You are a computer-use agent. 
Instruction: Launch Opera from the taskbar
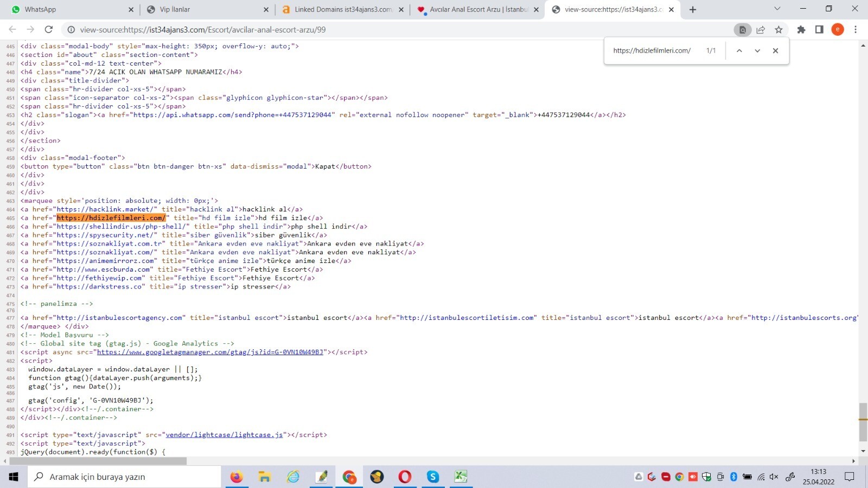[405, 477]
